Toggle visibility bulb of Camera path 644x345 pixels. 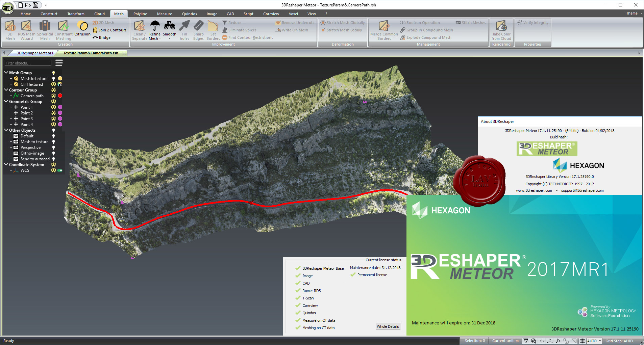[x=53, y=96]
